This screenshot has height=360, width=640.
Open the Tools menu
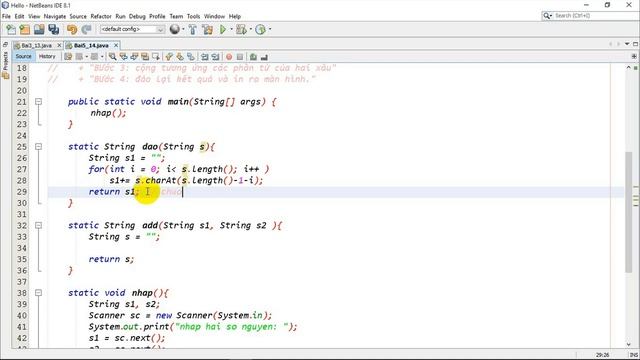(193, 16)
